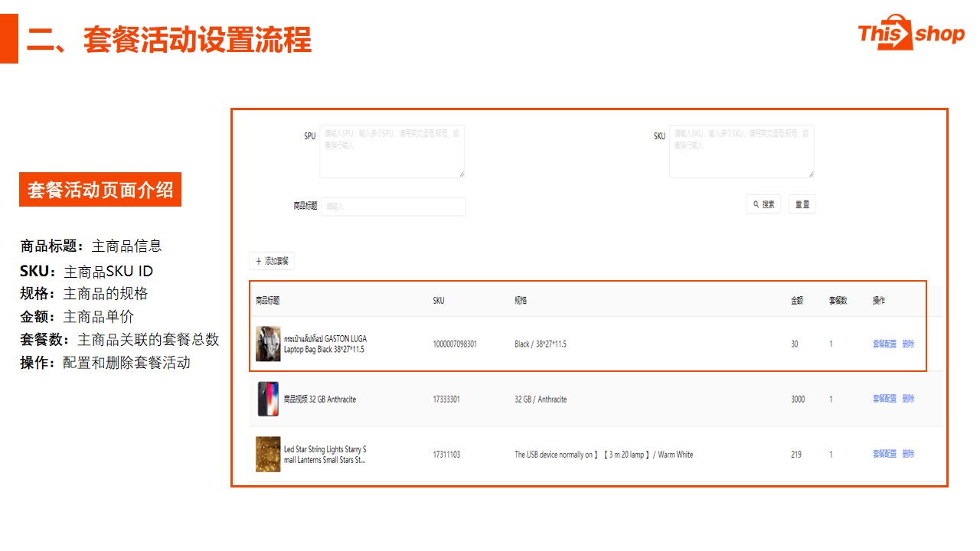
Task: Click the phone product thumbnail
Action: pos(268,399)
